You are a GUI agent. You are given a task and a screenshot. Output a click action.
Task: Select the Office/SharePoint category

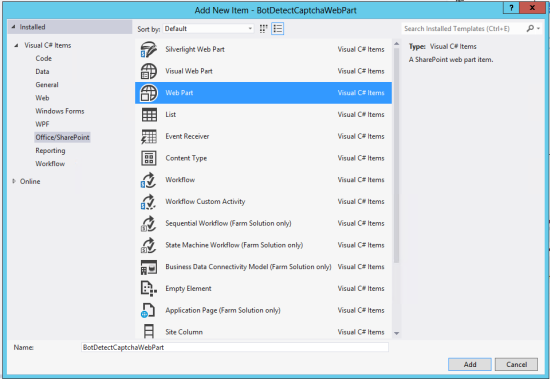coord(62,137)
